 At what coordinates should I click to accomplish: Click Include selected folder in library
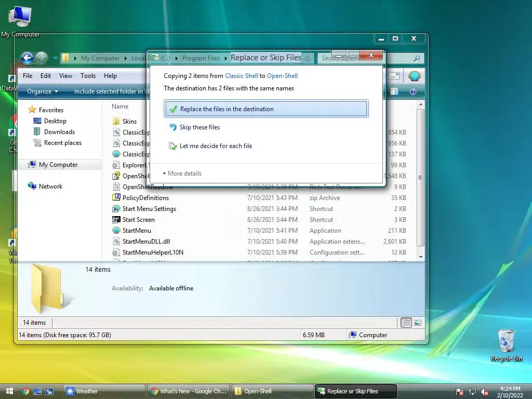112,91
